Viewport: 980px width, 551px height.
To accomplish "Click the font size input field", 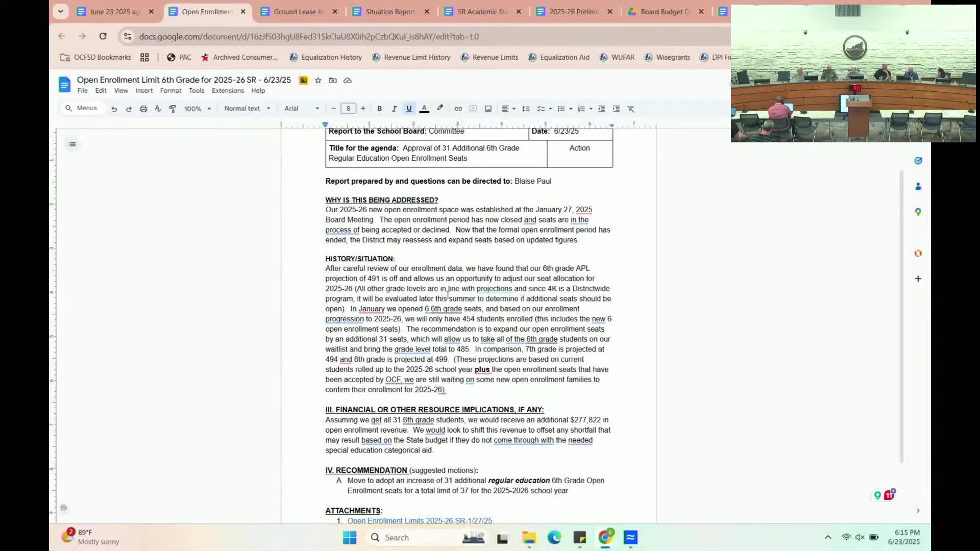I will click(348, 109).
